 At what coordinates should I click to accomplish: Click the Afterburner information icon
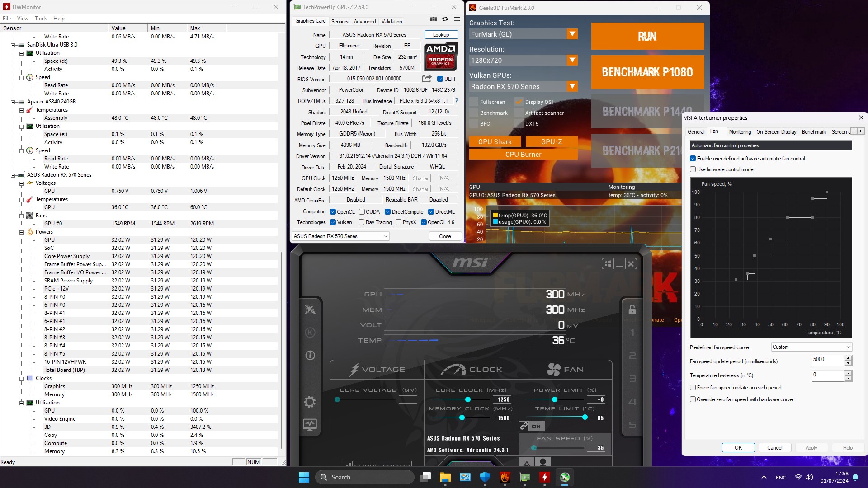pos(310,355)
